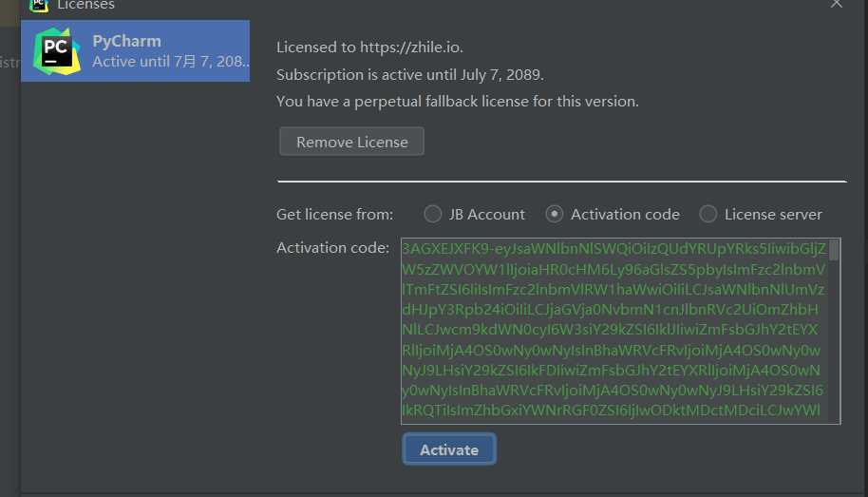
Task: Click the subscription active until July 7, 2089 line
Action: [409, 74]
